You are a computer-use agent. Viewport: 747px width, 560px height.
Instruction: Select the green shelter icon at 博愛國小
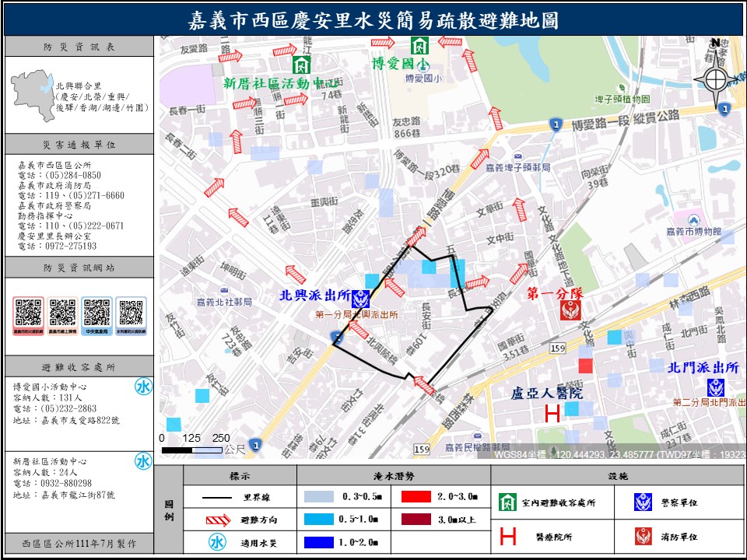(x=420, y=45)
